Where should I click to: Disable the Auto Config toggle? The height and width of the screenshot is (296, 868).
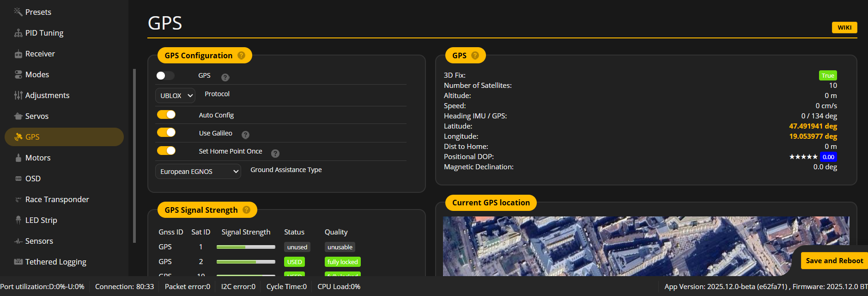(x=166, y=115)
